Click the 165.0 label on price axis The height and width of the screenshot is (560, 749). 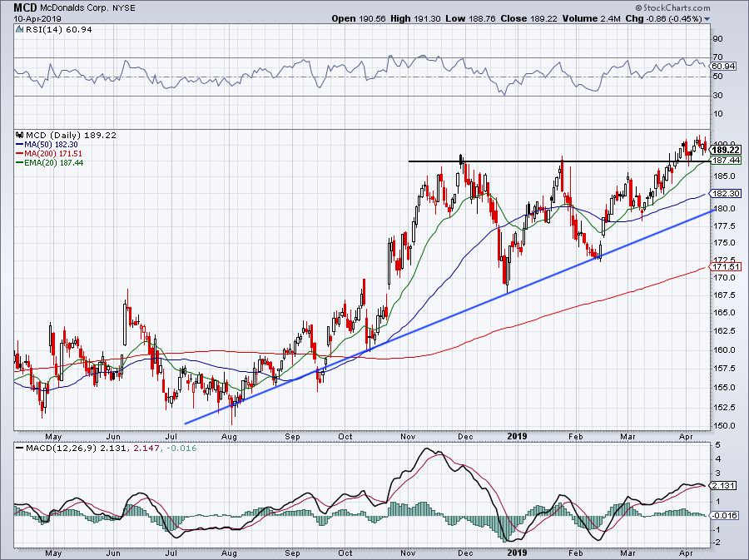[724, 313]
